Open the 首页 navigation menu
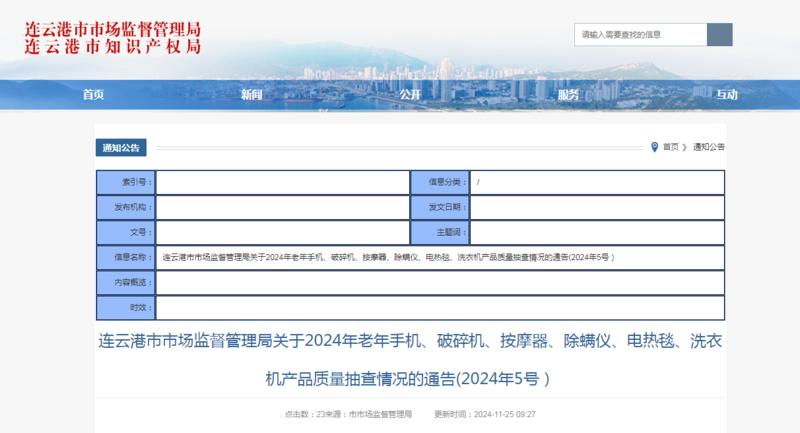The image size is (800, 433). (x=93, y=94)
